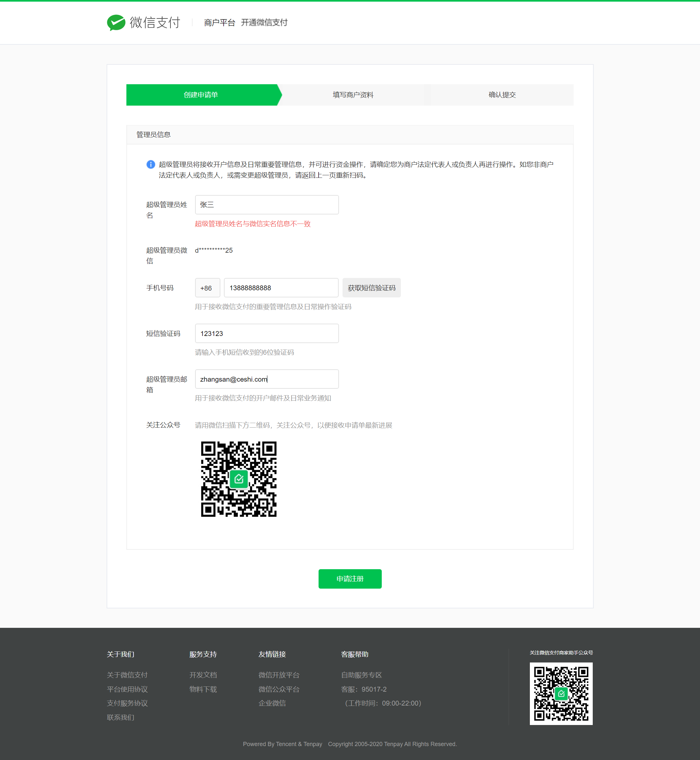
Task: Click 关注微信支付商家助手公众号 caption
Action: coord(561,652)
